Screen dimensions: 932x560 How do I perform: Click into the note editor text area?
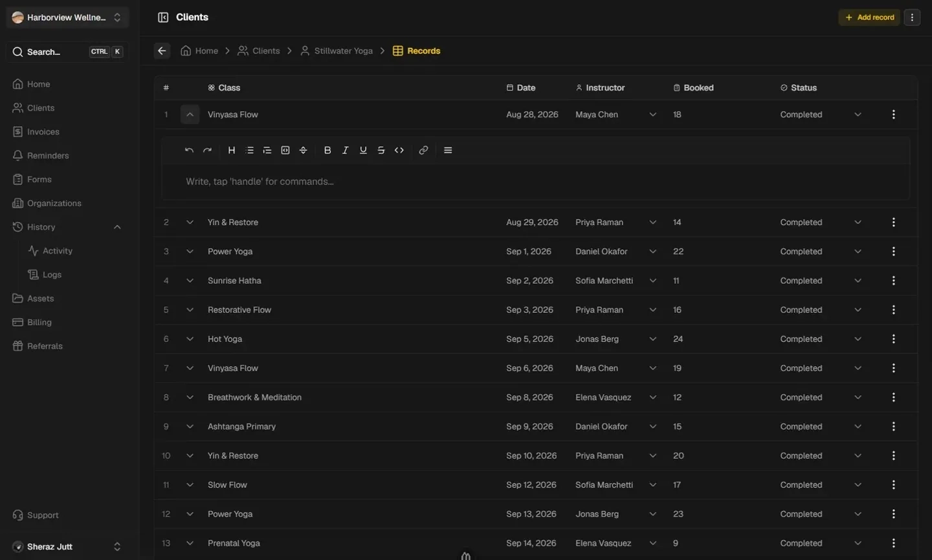coord(535,182)
